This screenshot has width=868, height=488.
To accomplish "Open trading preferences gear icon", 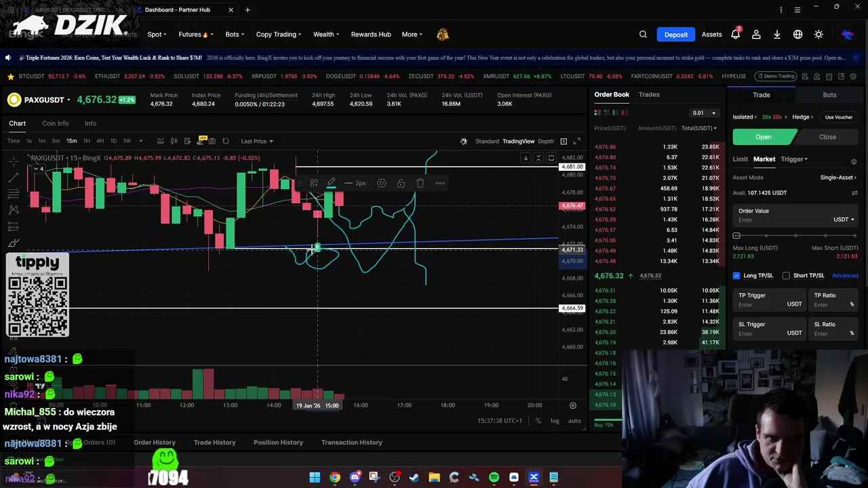I will (853, 77).
